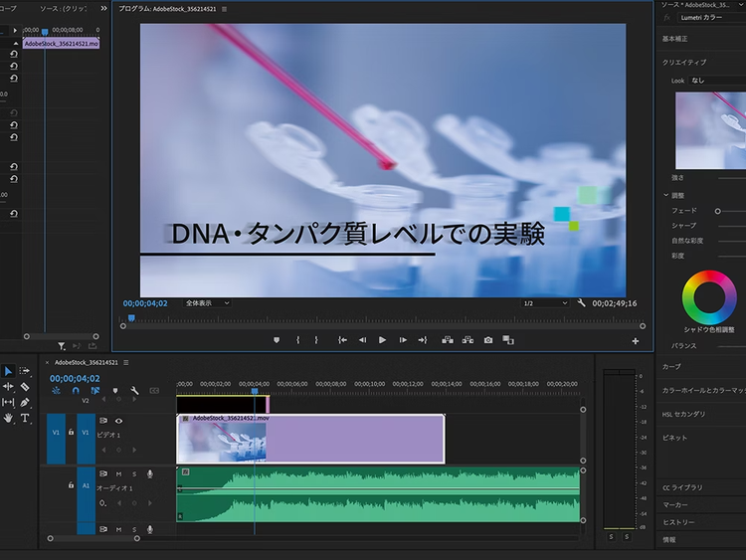Select the Selection tool arrow
746x560 pixels.
coord(8,371)
